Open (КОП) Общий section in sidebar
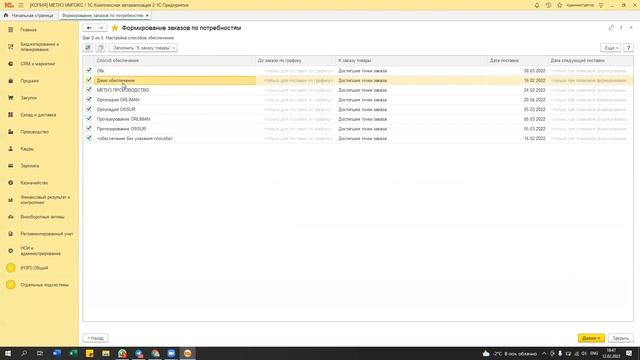Screen dimensions: 640x360 pos(34,268)
